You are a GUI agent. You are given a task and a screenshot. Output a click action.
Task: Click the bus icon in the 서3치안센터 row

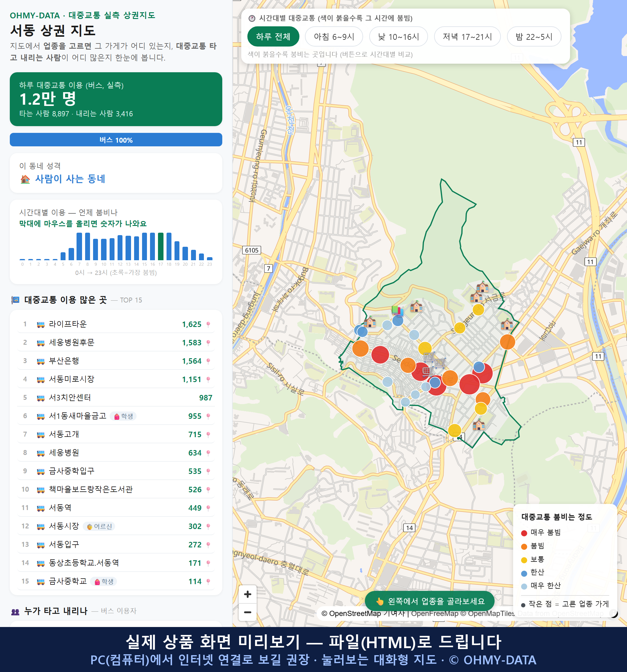coord(40,398)
